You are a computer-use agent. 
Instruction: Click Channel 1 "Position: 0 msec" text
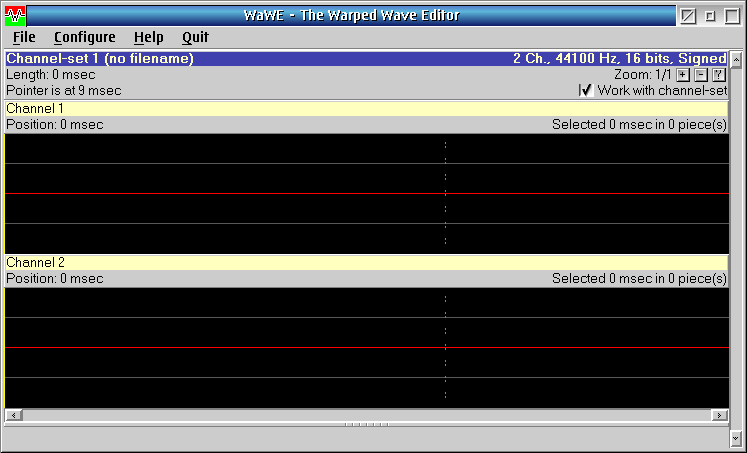coord(55,125)
